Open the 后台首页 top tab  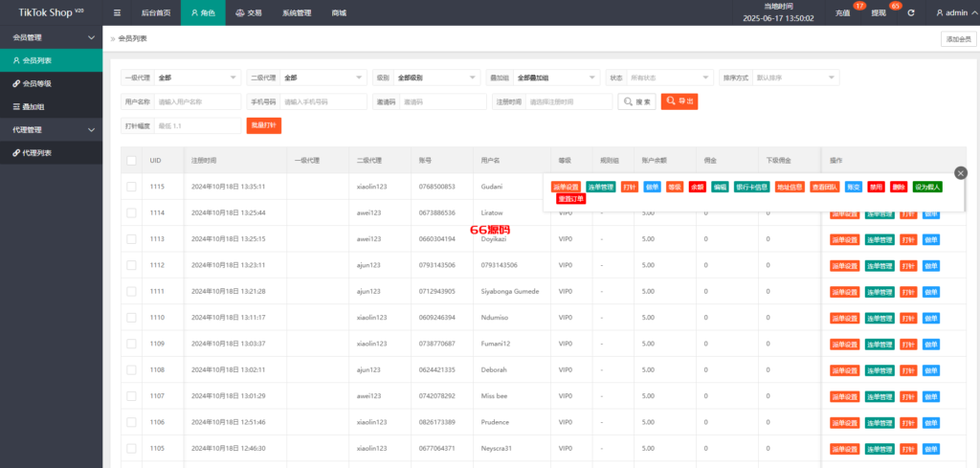(156, 12)
